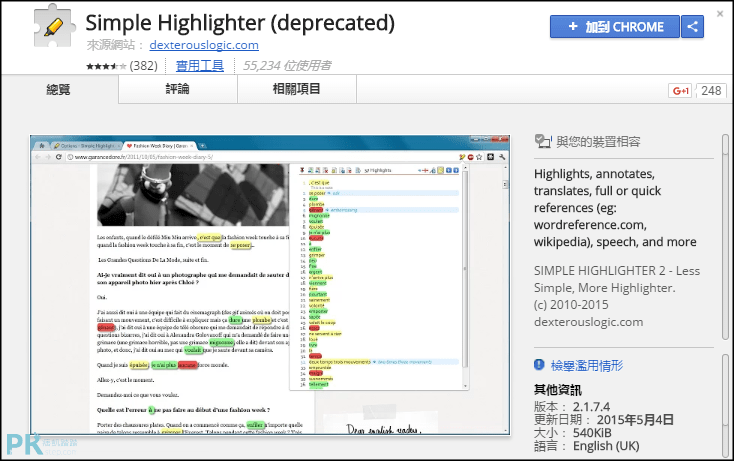Click the language English (UK) text
Viewport: 734px width, 461px height.
606,446
